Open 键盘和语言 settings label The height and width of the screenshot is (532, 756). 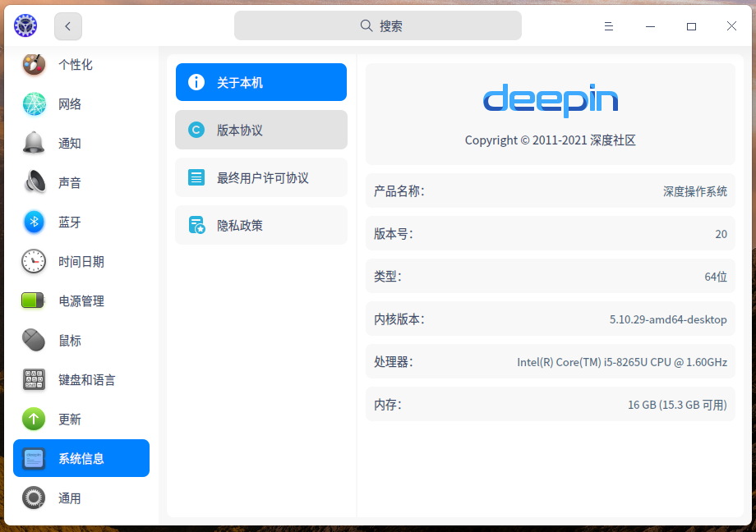(87, 380)
